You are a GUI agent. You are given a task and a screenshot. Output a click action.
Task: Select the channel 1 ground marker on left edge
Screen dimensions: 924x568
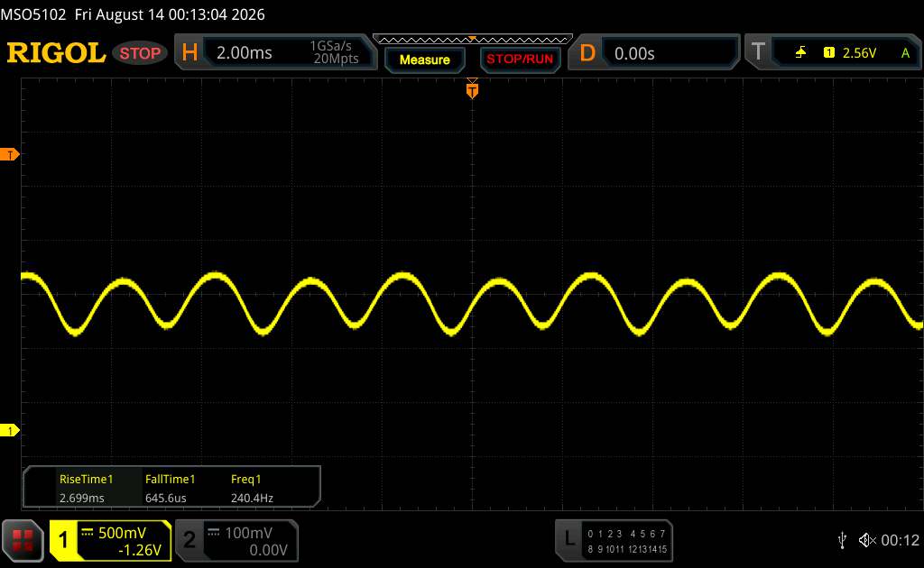coord(9,430)
